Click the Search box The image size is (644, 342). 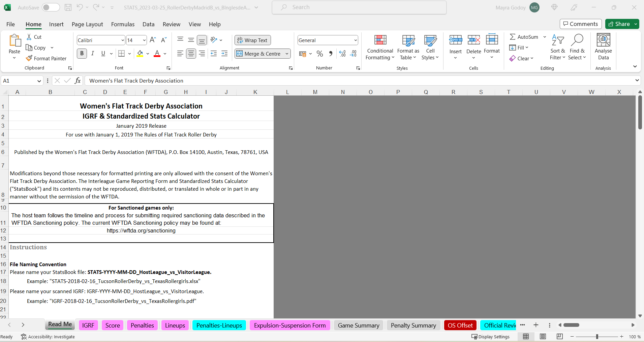pyautogui.click(x=359, y=7)
